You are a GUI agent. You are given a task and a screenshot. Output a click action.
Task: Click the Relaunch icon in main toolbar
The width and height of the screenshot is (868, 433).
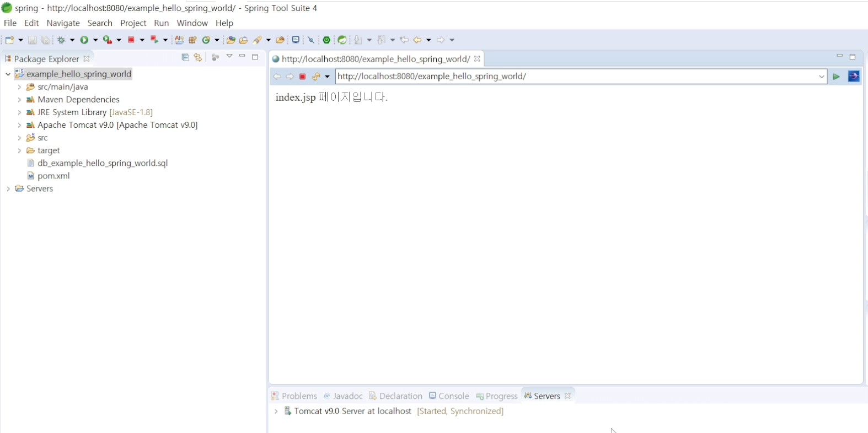click(x=154, y=40)
